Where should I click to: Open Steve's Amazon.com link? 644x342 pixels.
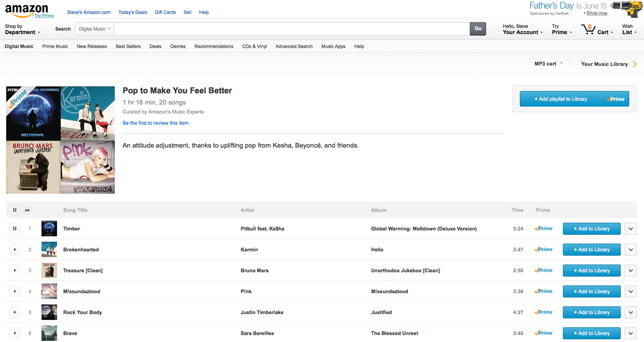tap(89, 12)
